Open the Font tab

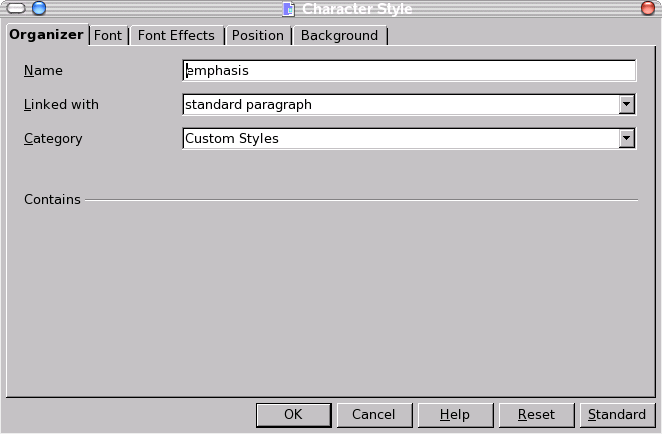[108, 35]
